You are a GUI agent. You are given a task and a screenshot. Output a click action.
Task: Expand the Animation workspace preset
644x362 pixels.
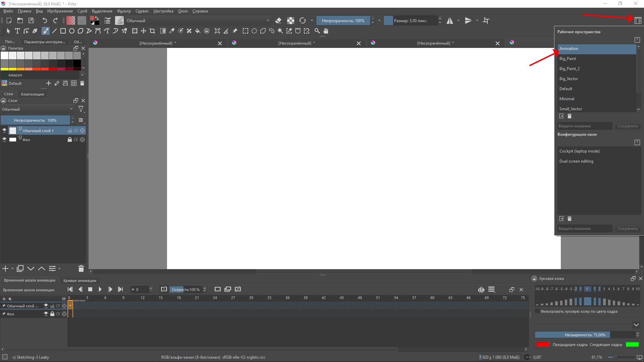(x=569, y=48)
